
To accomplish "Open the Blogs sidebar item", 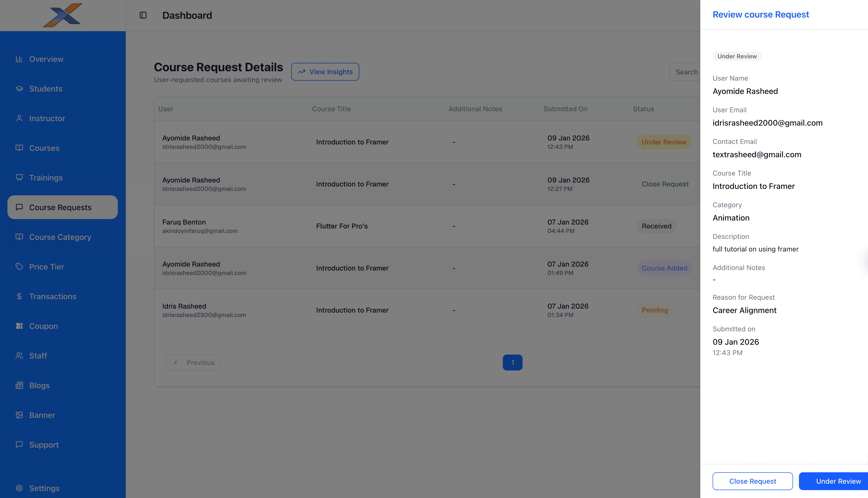I will click(39, 385).
